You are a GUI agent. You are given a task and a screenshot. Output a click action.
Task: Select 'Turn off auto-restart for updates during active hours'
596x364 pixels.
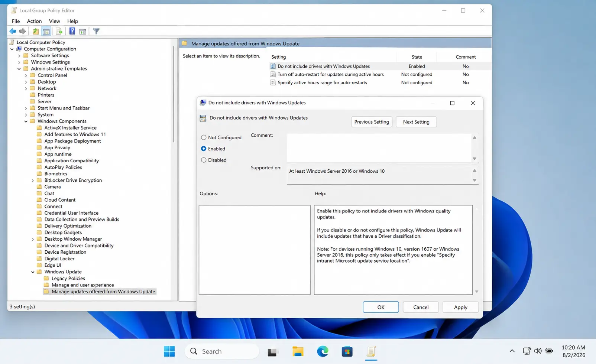(331, 74)
